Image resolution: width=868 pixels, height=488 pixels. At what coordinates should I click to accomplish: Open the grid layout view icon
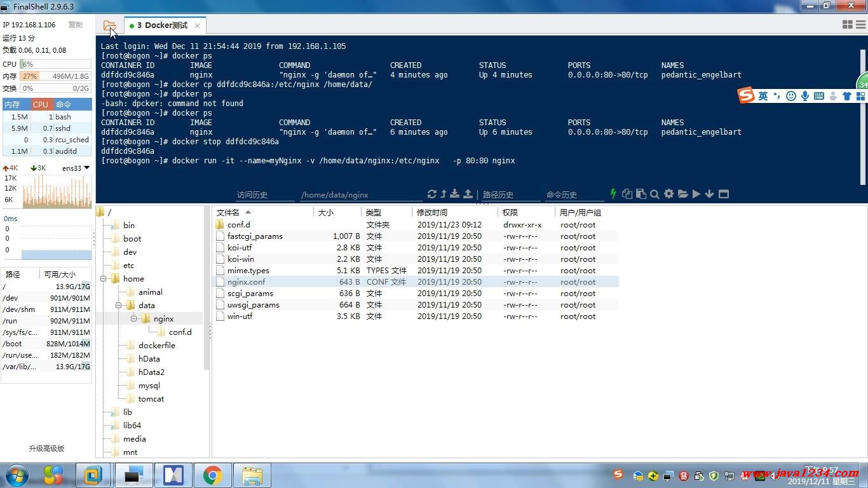(847, 25)
